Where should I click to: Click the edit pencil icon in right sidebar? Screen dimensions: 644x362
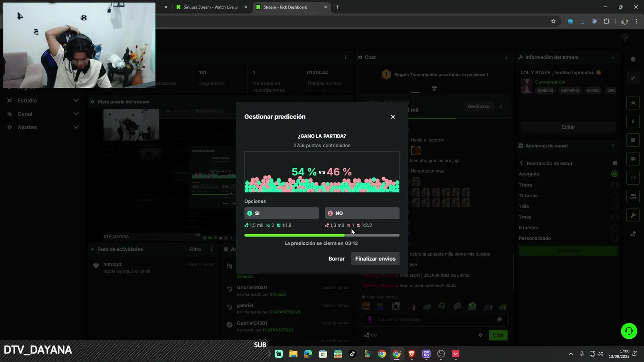(633, 78)
